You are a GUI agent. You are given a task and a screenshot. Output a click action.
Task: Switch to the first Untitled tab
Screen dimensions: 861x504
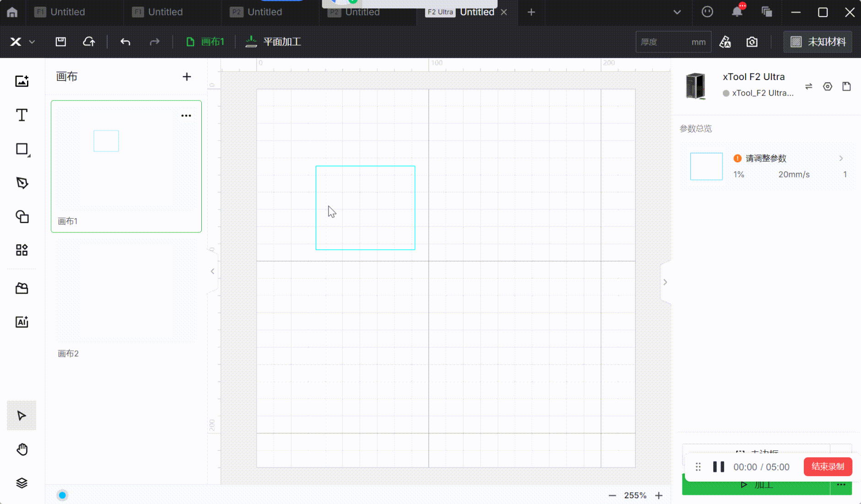click(x=67, y=12)
